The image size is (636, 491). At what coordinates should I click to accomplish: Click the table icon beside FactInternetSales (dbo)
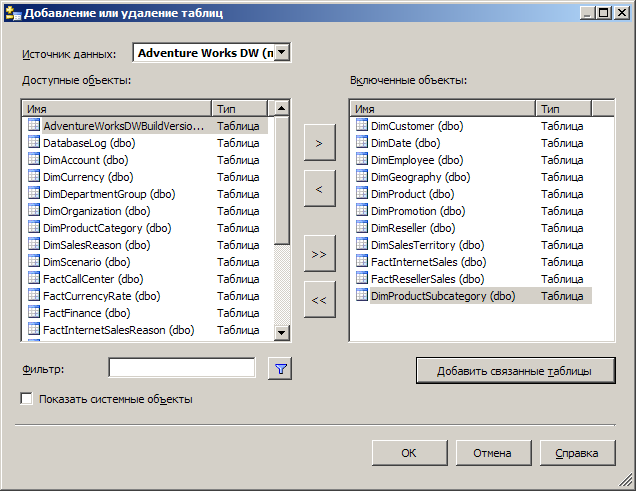click(362, 261)
